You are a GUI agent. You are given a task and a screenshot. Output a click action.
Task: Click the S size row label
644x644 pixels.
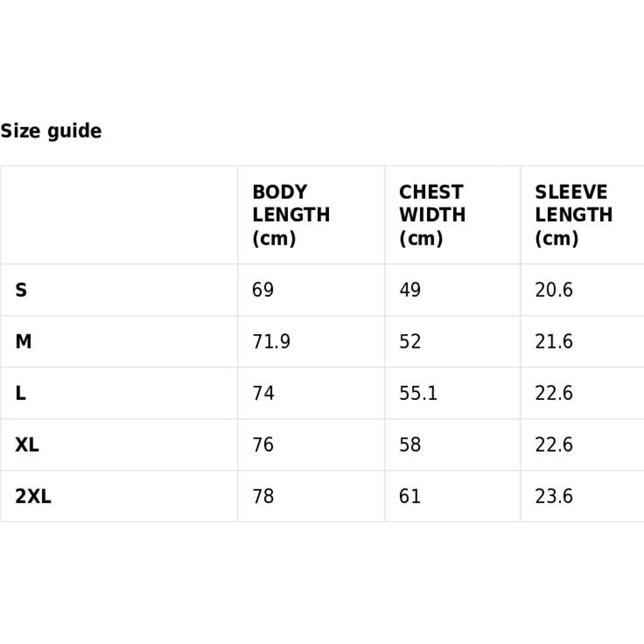click(x=21, y=290)
